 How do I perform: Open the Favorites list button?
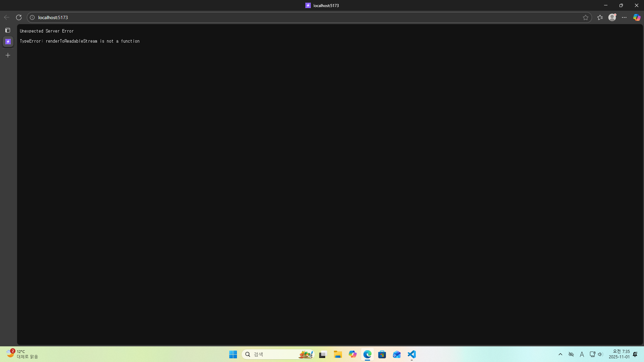coord(600,17)
